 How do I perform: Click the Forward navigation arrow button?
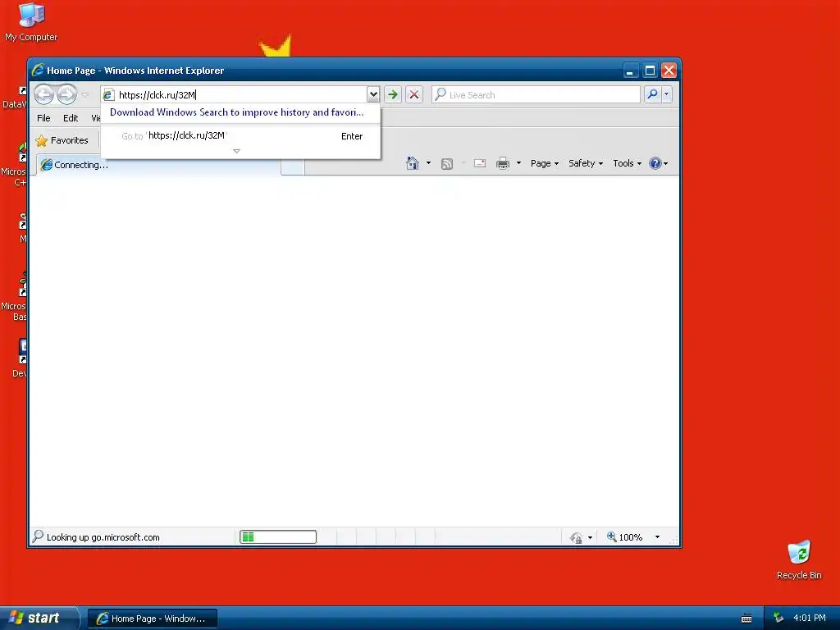click(67, 95)
